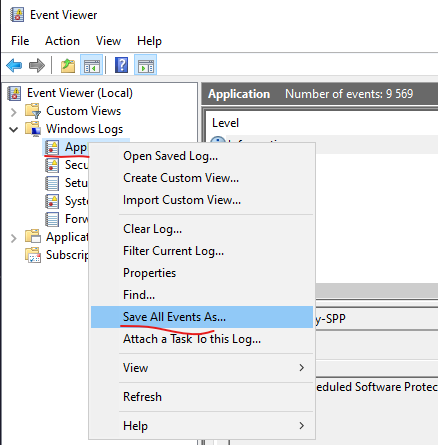Open the Action menu
Viewport: 438px width, 445px height.
click(x=62, y=41)
